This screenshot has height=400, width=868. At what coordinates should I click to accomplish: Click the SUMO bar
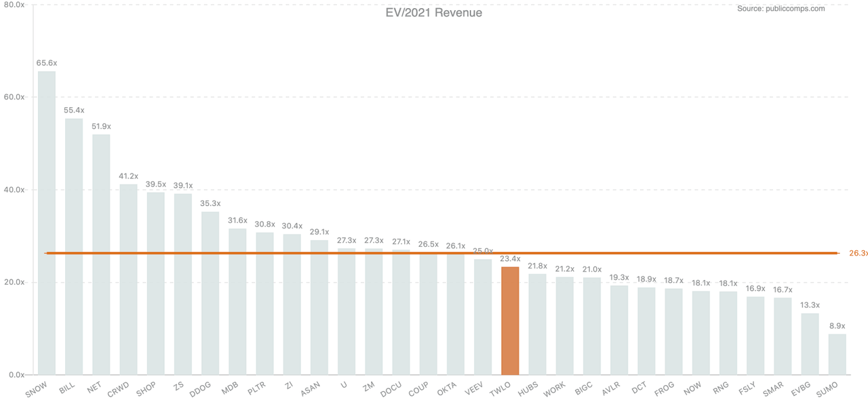pos(837,354)
